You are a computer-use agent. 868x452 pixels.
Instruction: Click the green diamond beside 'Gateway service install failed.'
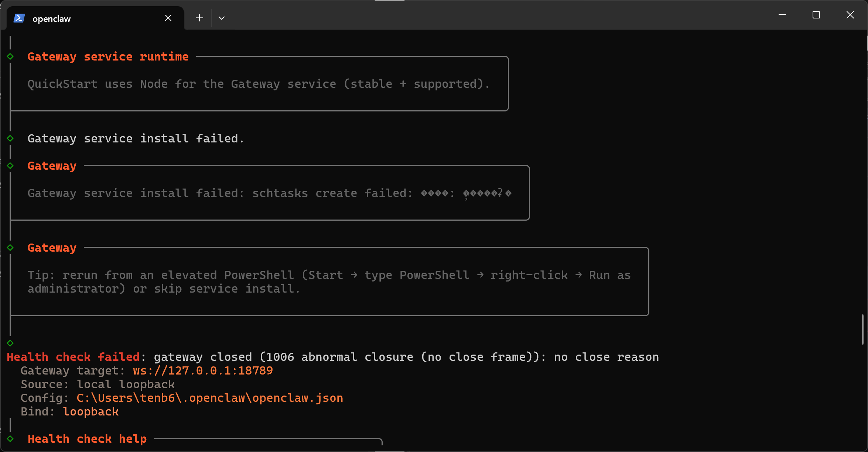[10, 138]
